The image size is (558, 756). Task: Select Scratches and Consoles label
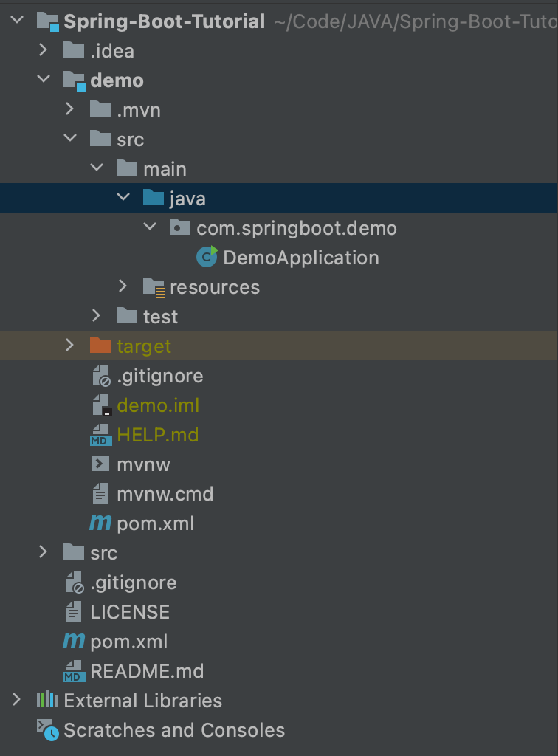tap(174, 730)
